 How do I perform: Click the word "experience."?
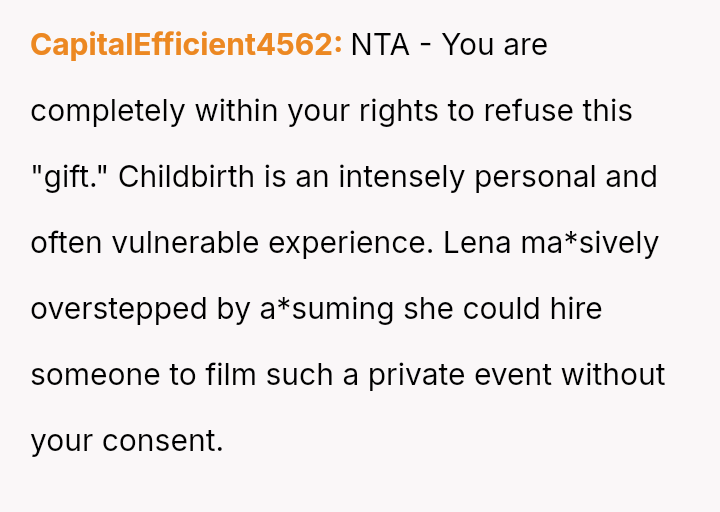click(x=351, y=244)
